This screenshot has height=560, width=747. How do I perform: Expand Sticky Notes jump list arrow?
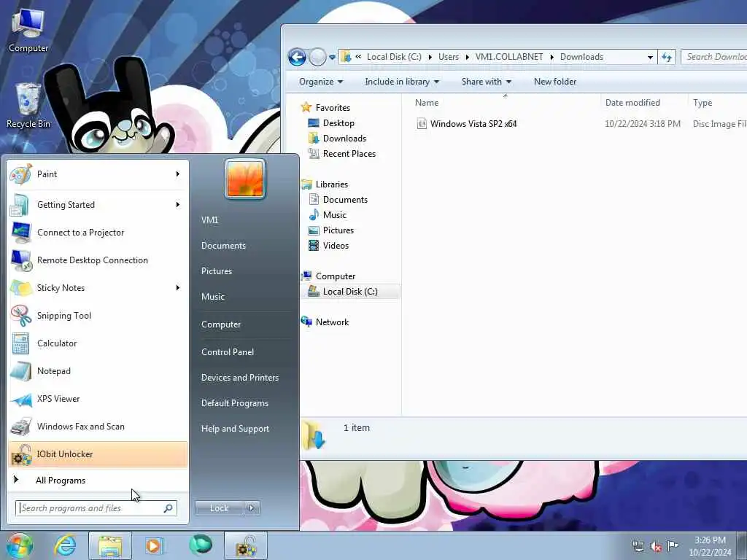(178, 287)
